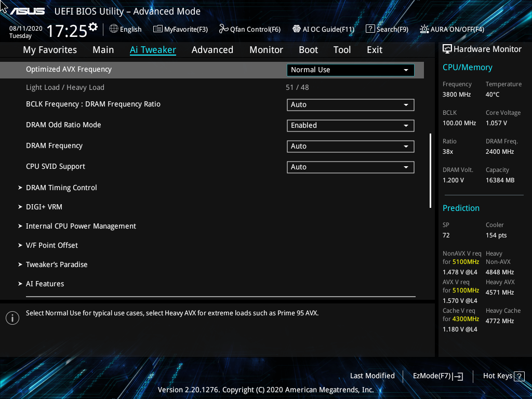The height and width of the screenshot is (399, 532).
Task: Switch to the Main tab
Action: coord(103,50)
